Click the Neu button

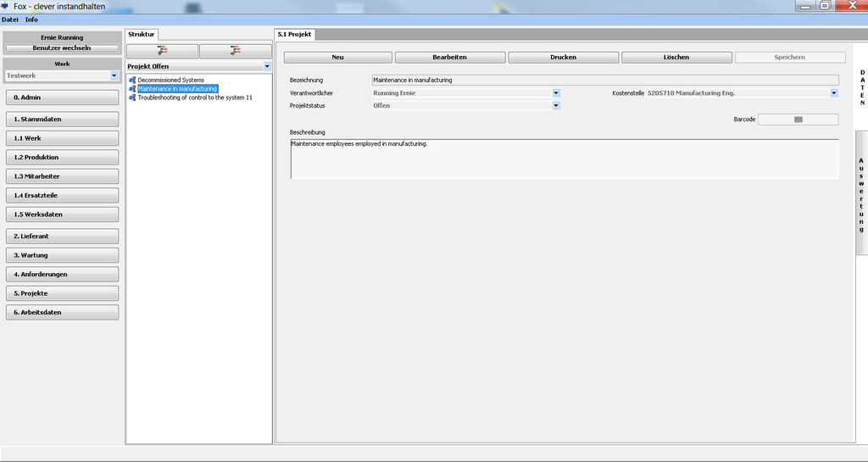coord(337,58)
